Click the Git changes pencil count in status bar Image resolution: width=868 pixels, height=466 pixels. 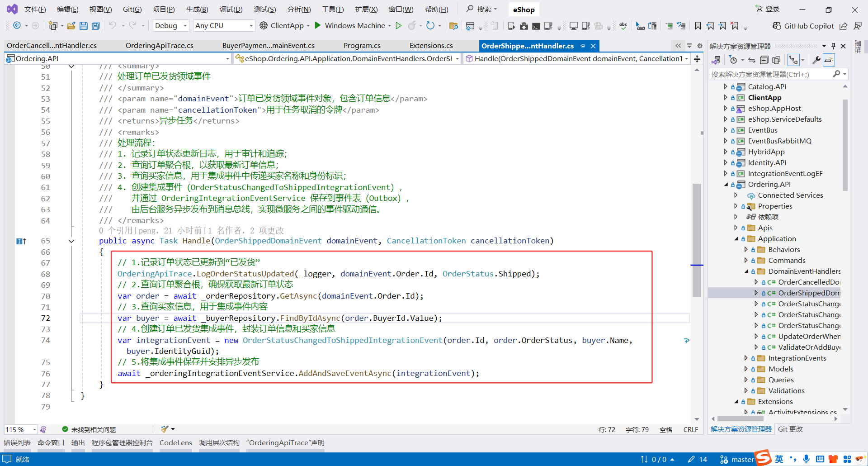tap(698, 459)
